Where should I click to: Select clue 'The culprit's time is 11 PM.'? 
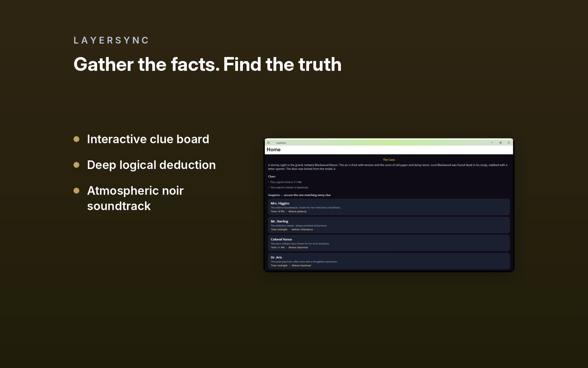(286, 182)
